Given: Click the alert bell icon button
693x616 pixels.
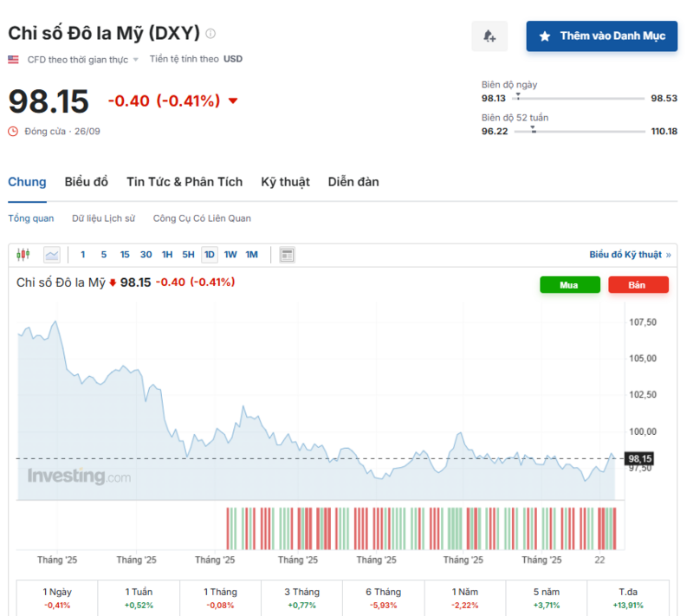Looking at the screenshot, I should [489, 36].
